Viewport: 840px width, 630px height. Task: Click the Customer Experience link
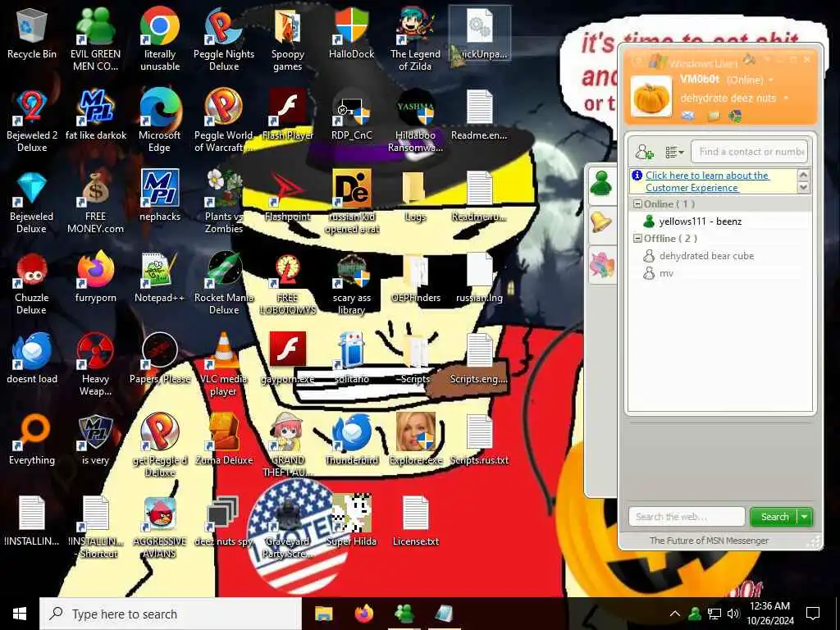[x=707, y=181]
